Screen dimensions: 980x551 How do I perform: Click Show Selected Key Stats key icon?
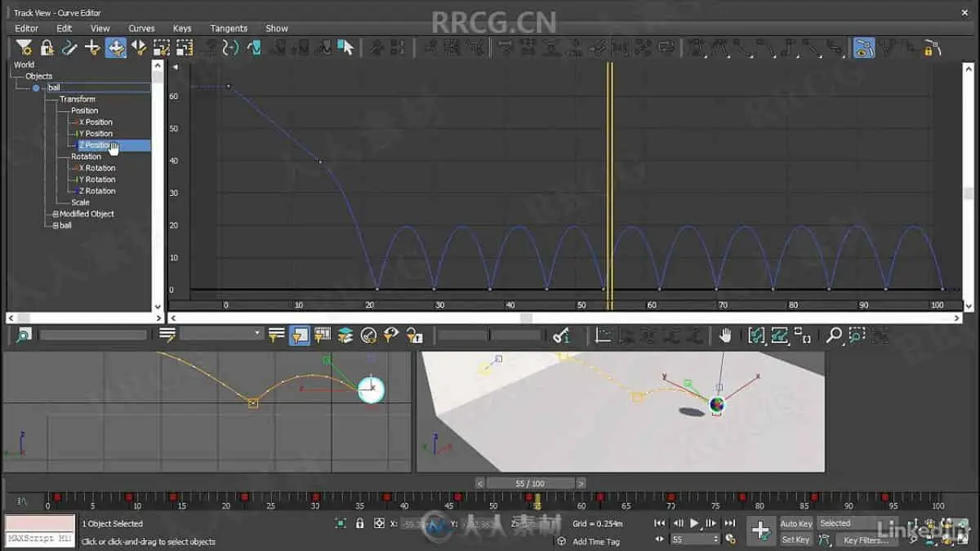click(561, 335)
